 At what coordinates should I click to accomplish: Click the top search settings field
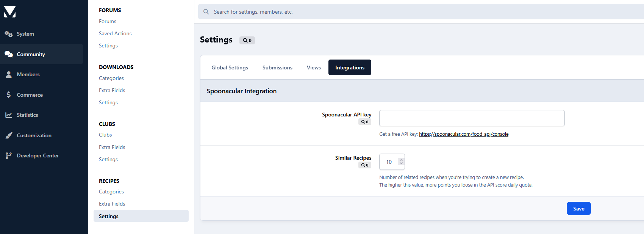point(417,12)
